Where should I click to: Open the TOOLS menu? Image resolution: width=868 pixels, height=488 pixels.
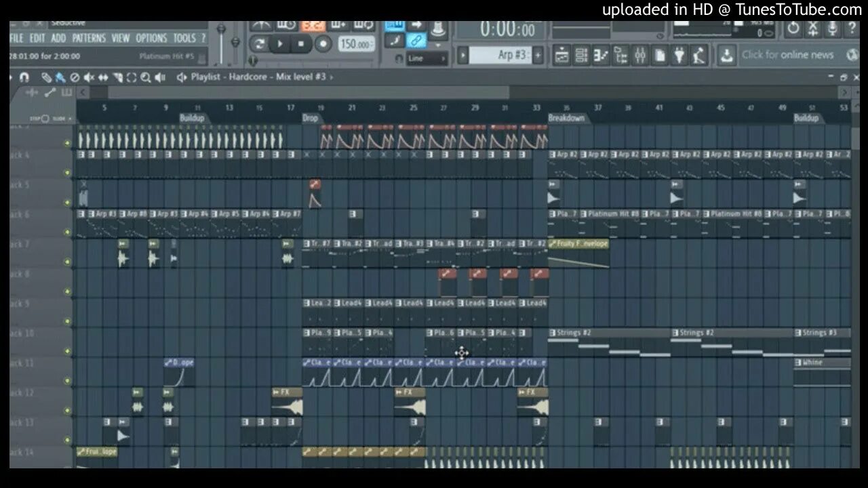(184, 39)
